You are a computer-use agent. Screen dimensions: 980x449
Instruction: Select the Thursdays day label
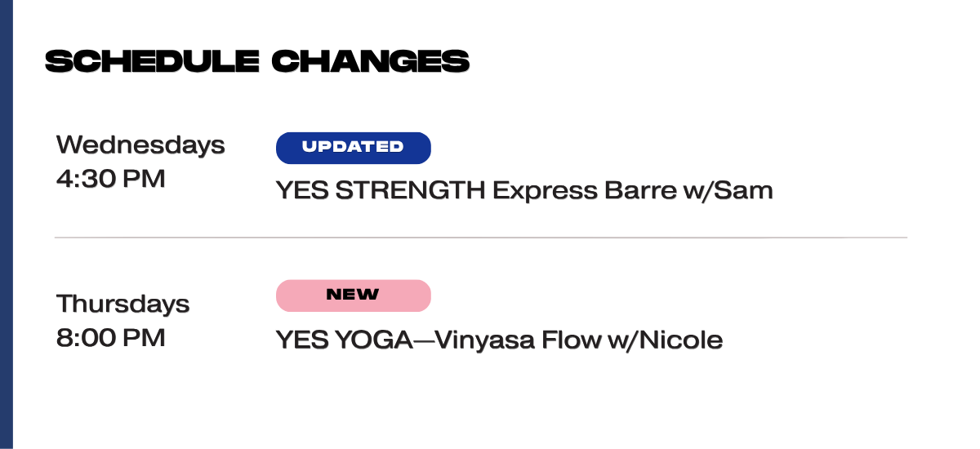click(122, 305)
